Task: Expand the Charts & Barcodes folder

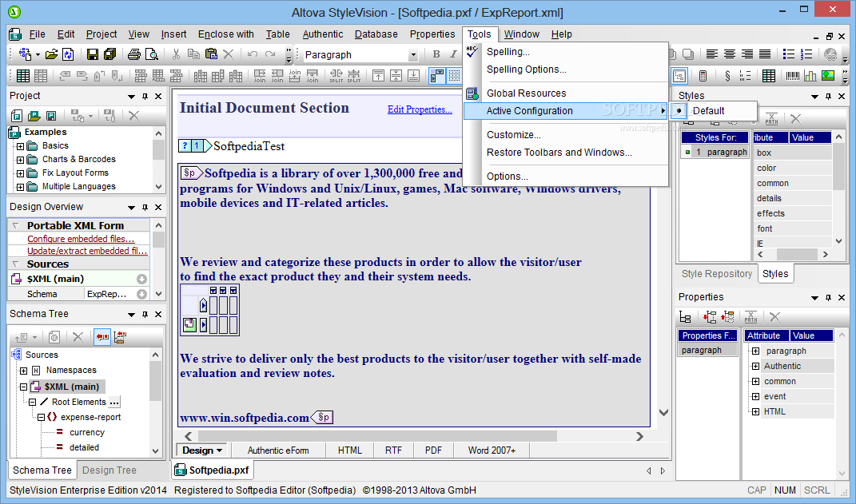Action: click(20, 160)
